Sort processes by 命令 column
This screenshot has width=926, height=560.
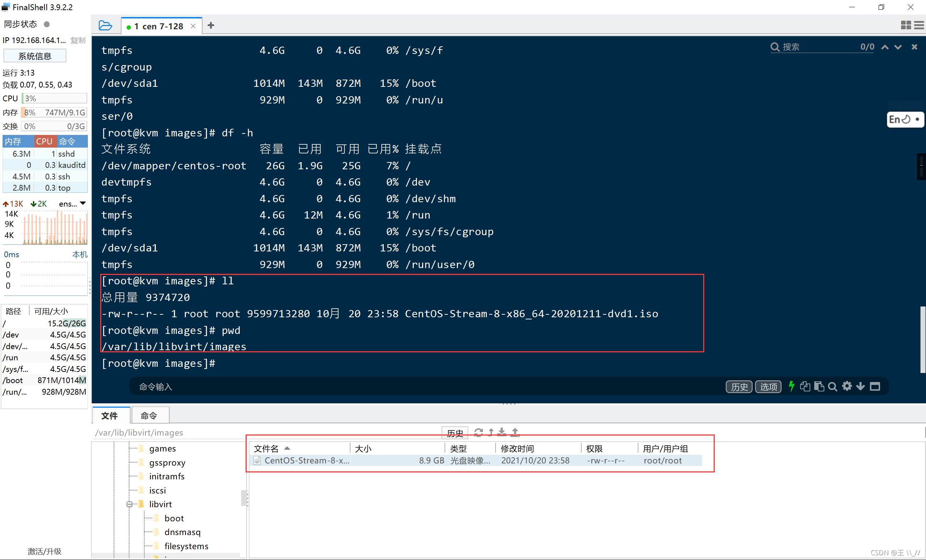73,141
